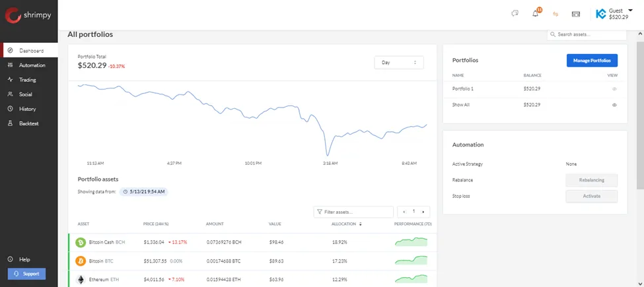Click the 17.23% allocation value
Viewport: 644px width, 287px height.
coord(340,261)
